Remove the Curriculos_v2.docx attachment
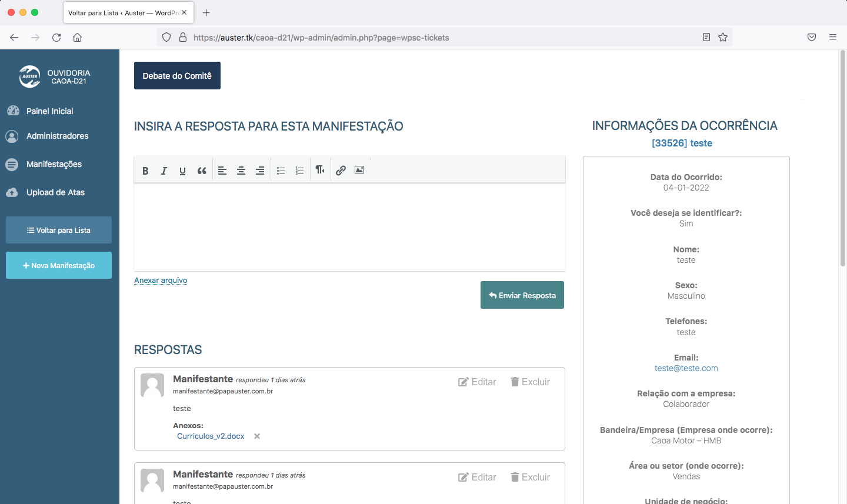 (x=257, y=436)
